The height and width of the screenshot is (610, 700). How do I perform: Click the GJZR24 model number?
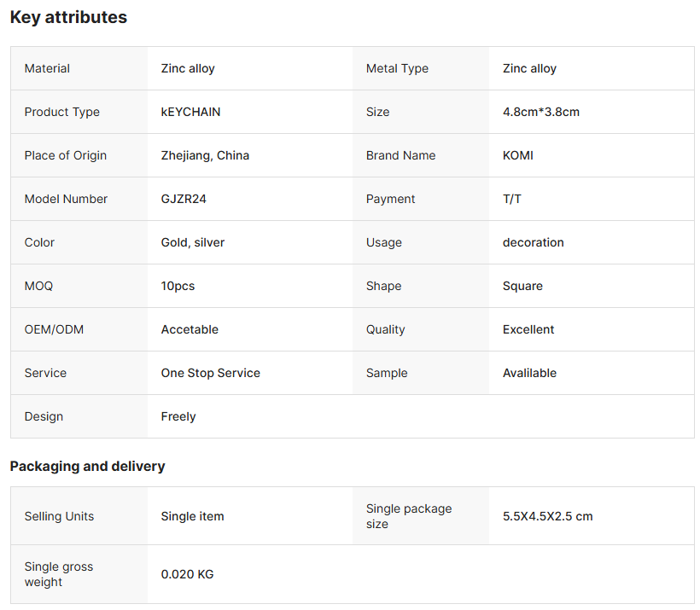[x=184, y=199]
